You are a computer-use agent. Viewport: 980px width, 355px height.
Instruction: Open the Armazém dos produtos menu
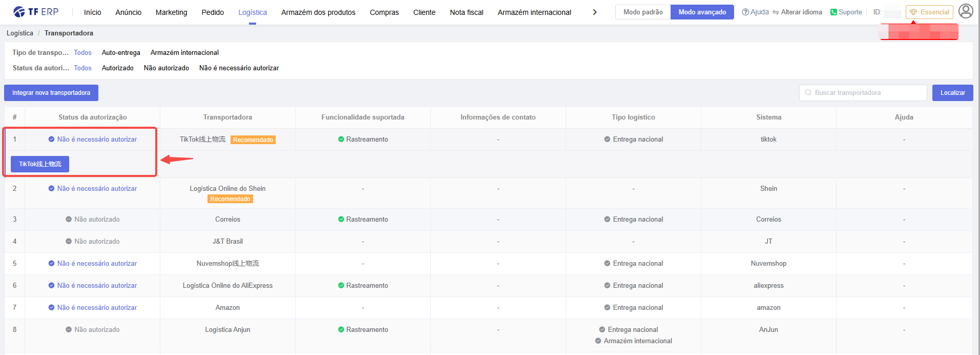[318, 12]
